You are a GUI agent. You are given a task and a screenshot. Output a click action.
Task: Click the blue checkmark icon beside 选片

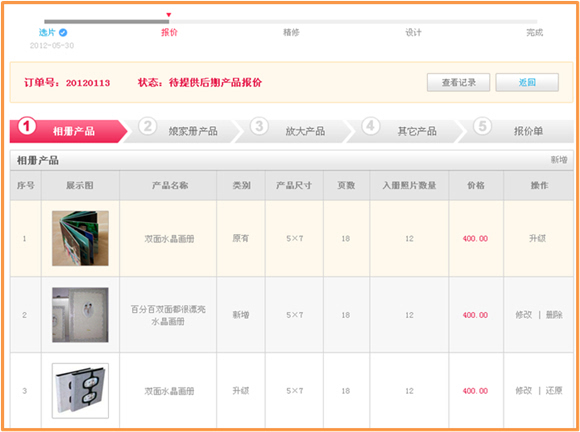point(63,33)
